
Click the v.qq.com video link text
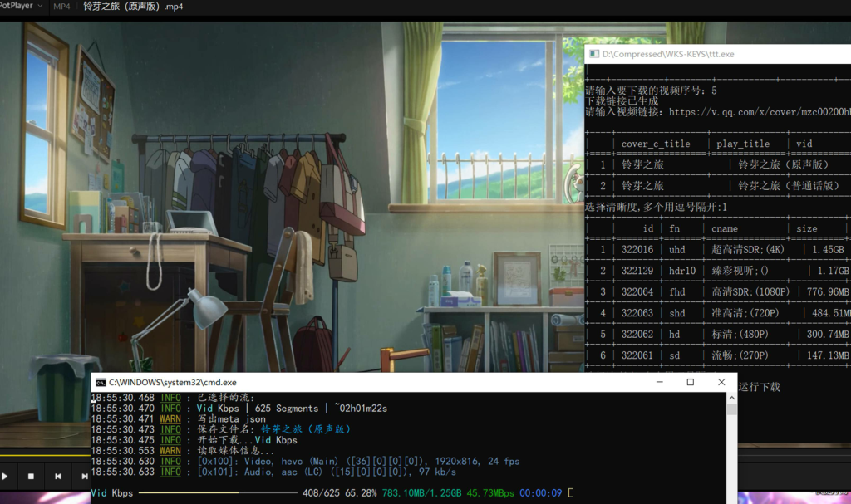(760, 112)
